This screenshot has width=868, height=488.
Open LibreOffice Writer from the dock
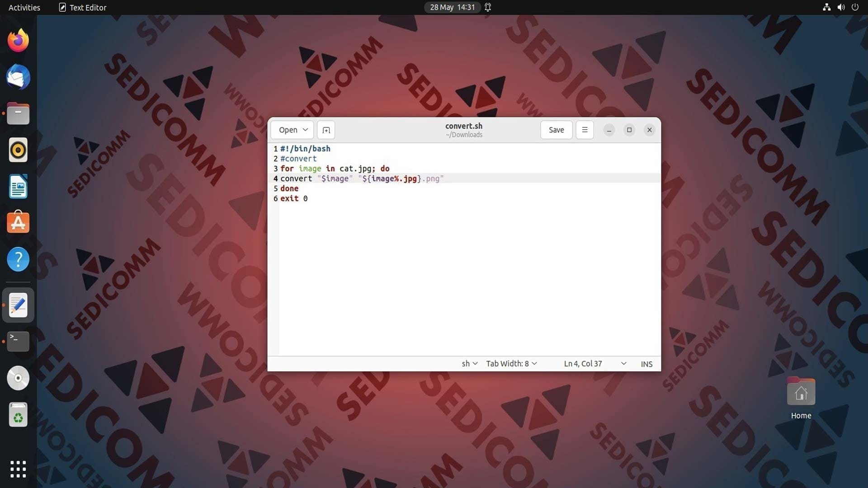pos(18,187)
